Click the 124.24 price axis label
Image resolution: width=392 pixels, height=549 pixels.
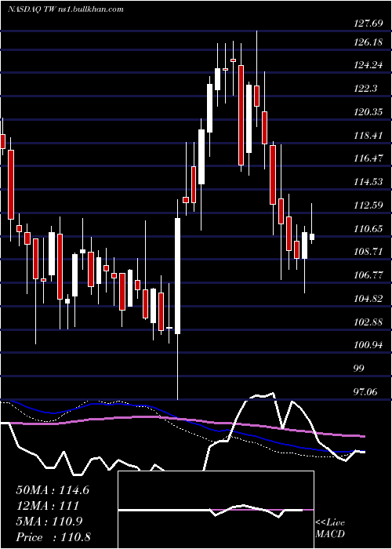click(x=367, y=65)
